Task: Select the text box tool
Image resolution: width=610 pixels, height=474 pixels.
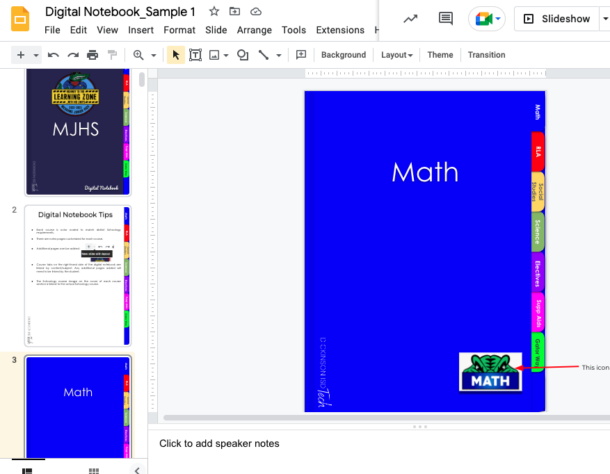Action: (196, 55)
